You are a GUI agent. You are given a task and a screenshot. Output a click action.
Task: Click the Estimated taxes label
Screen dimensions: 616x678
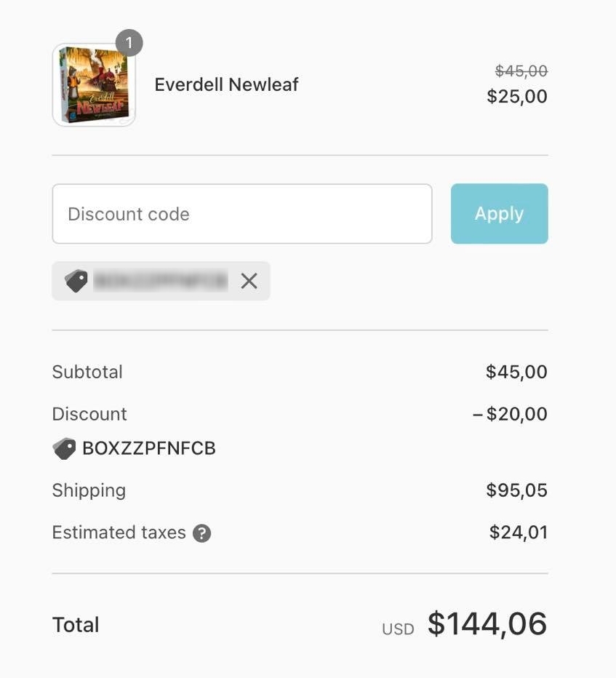coord(119,533)
